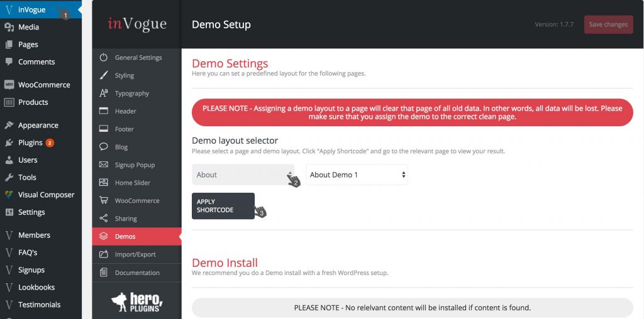Click the Save changes button
The height and width of the screenshot is (319, 644).
608,24
